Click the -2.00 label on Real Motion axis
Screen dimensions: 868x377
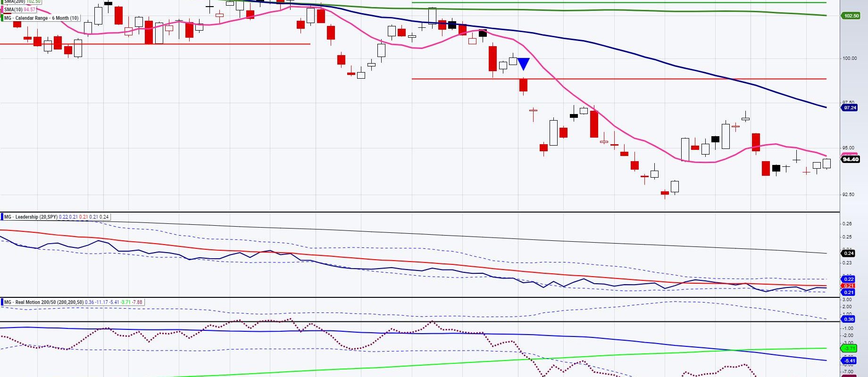848,336
